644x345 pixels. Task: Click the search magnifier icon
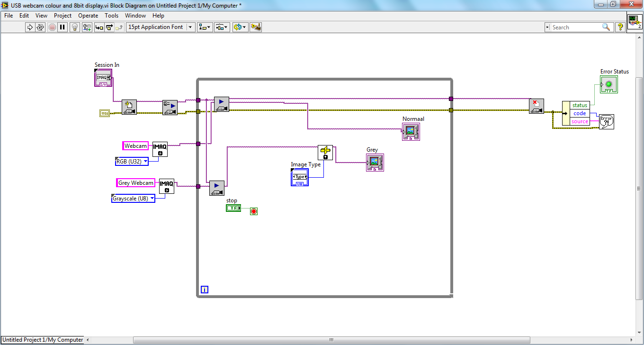click(x=606, y=27)
